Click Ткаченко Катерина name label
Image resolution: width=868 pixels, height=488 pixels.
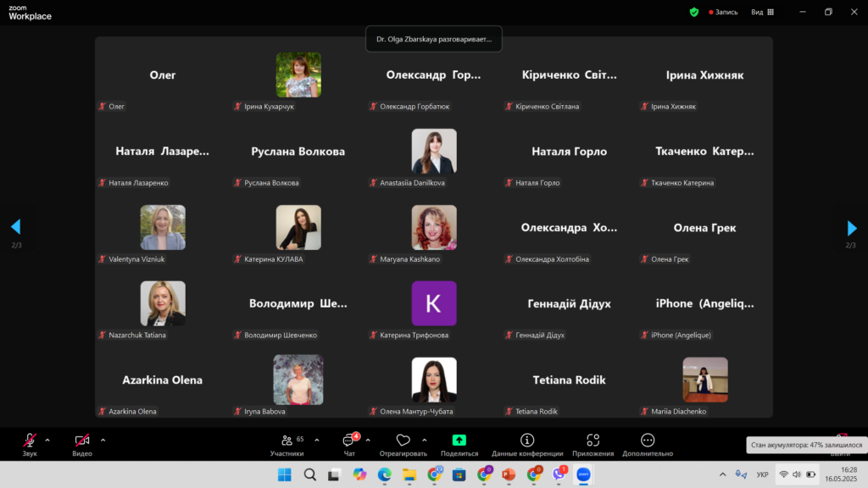(x=682, y=183)
